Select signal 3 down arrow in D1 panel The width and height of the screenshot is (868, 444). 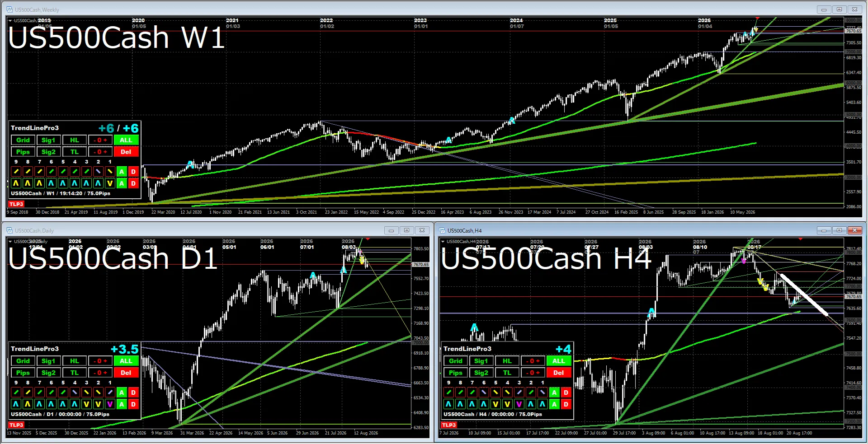pyautogui.click(x=86, y=404)
